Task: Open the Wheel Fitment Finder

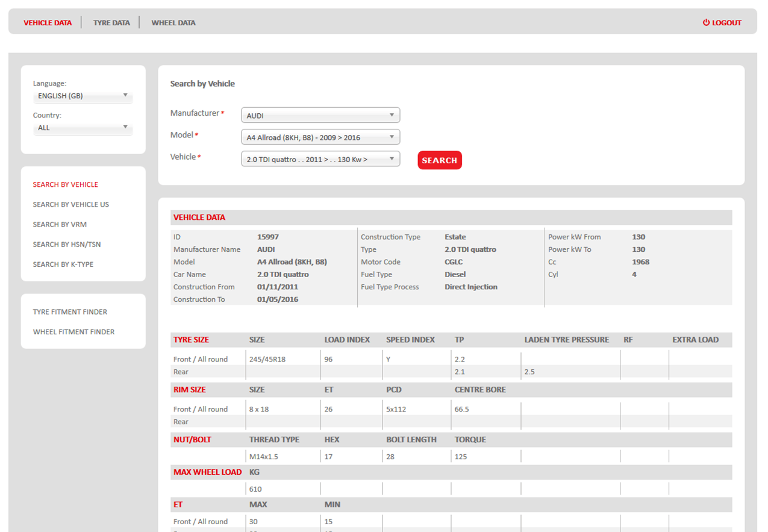Action: [x=73, y=331]
